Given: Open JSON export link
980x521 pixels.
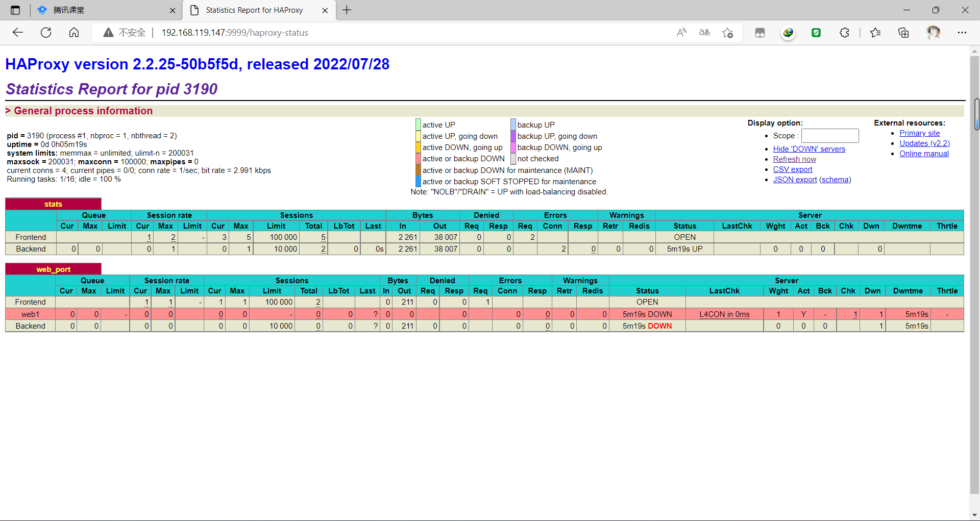Looking at the screenshot, I should [x=795, y=180].
